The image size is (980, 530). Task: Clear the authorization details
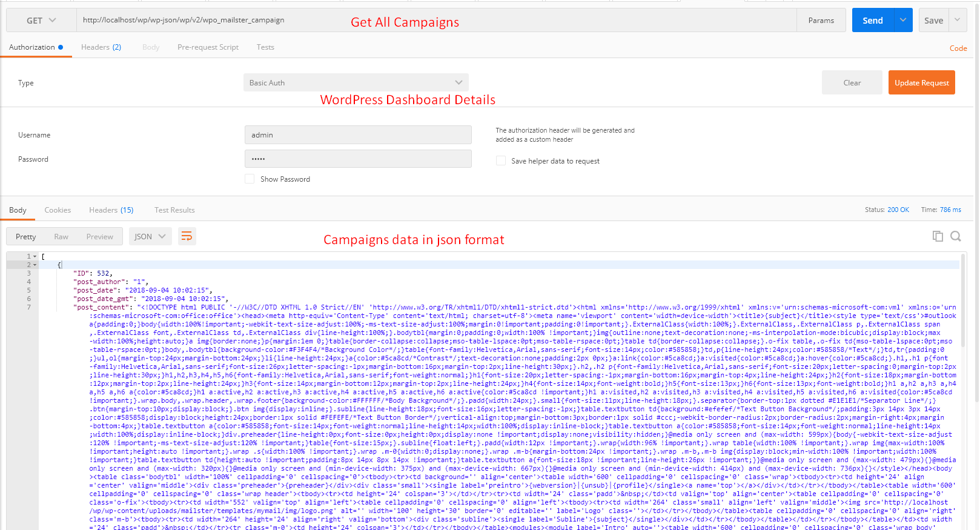(x=852, y=83)
